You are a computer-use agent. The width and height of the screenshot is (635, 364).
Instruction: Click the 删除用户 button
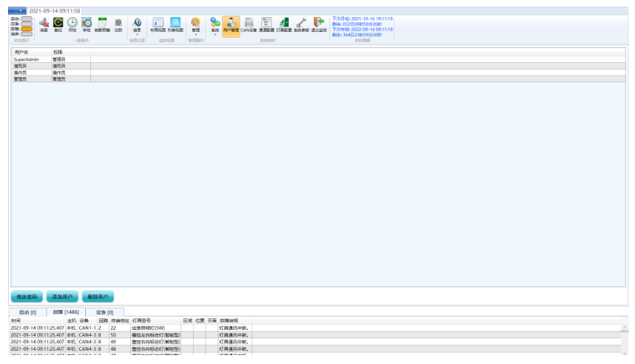[x=98, y=297]
